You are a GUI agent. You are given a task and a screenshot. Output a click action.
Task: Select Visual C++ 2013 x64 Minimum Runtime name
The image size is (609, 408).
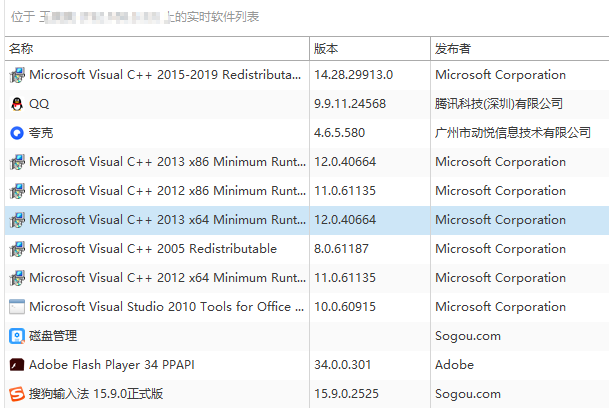pyautogui.click(x=167, y=220)
